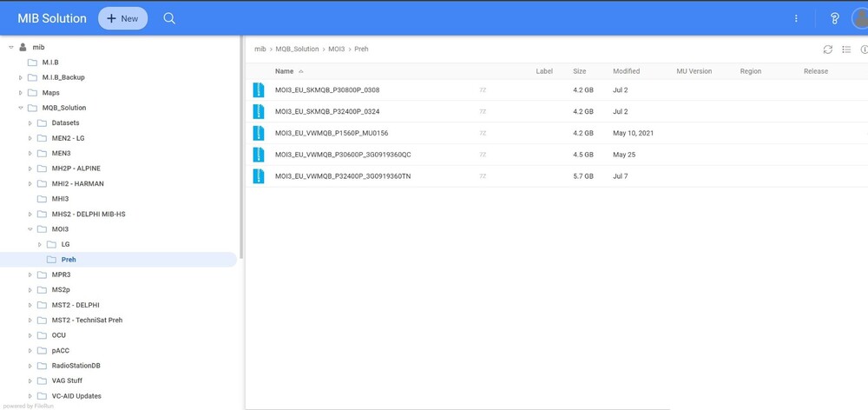Screen dimensions: 868x410
Task: Click archive icon for MOI3_EU_VWMQB_P1560P_MU0156
Action: [258, 133]
